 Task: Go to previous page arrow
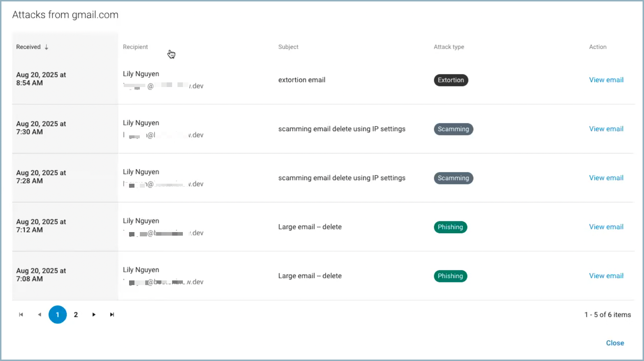pos(39,314)
